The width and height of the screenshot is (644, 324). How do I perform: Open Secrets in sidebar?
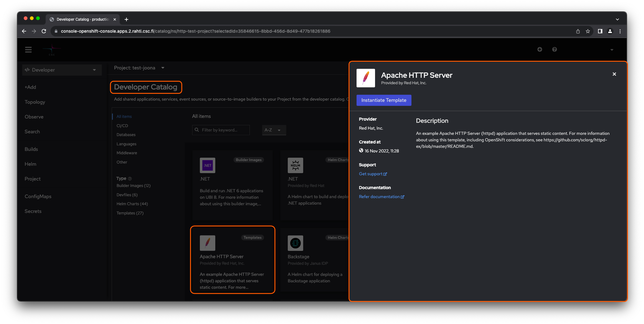33,211
